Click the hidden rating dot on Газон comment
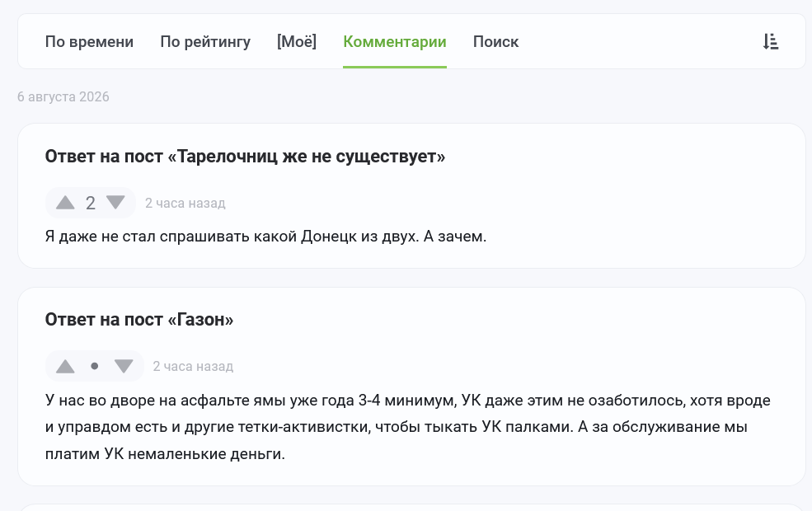Image resolution: width=812 pixels, height=511 pixels. pos(94,366)
